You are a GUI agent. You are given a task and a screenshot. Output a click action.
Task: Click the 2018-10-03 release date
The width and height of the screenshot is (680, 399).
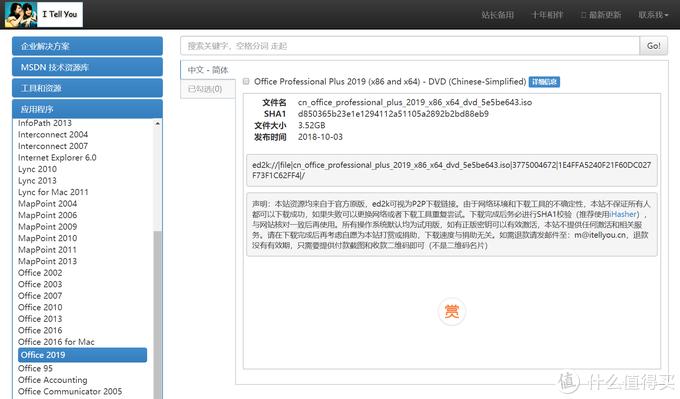pos(320,137)
